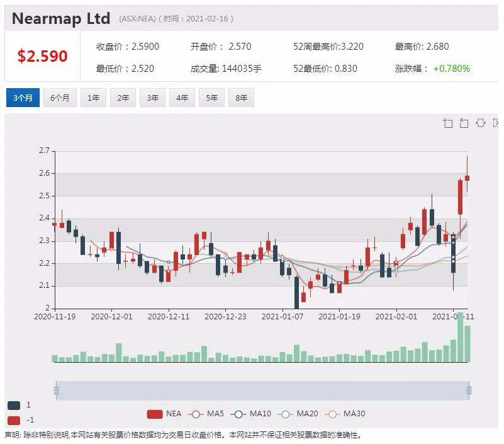The image size is (504, 444).
Task: Click the 2020-11-19 x-axis date label
Action: (55, 317)
